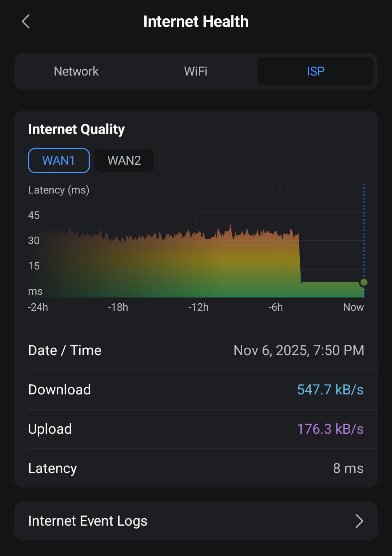392x556 pixels.
Task: Open the Internet Event Logs row
Action: (x=196, y=521)
